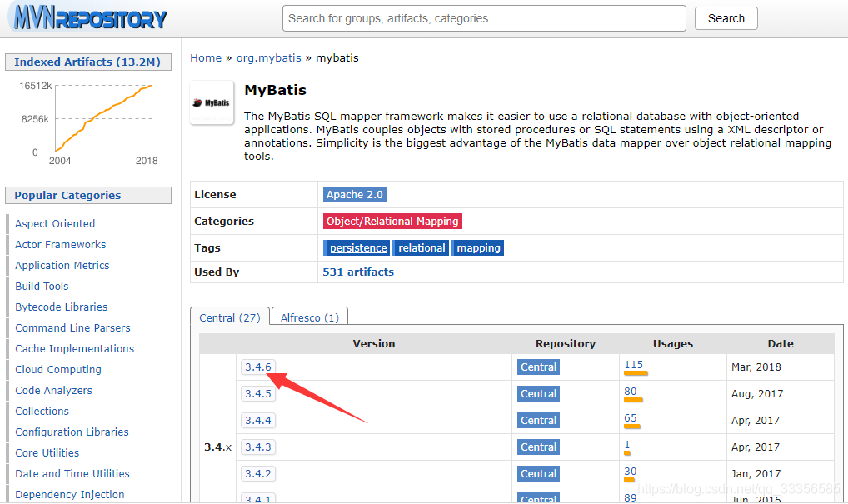Click the 3.4.x version group label
This screenshot has height=504, width=848.
217,447
